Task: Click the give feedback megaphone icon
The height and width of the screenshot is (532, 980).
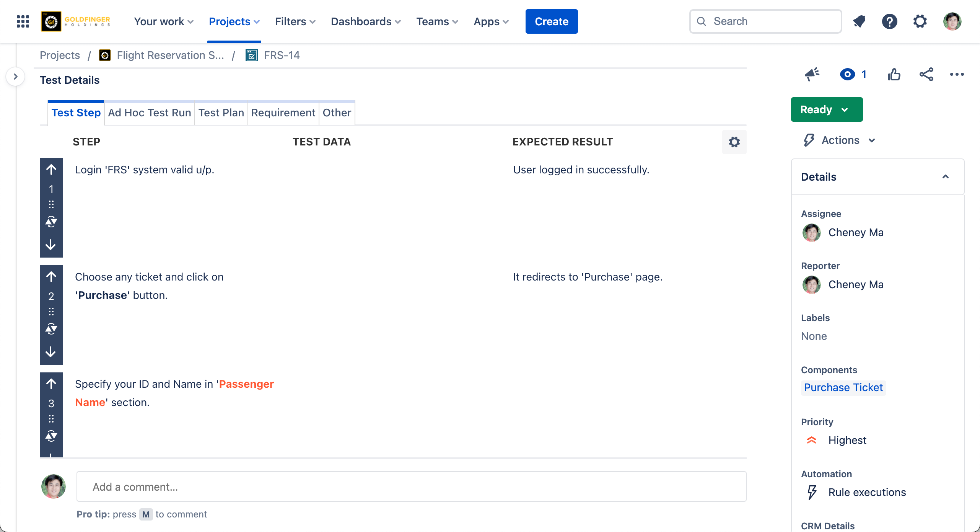Action: 812,74
